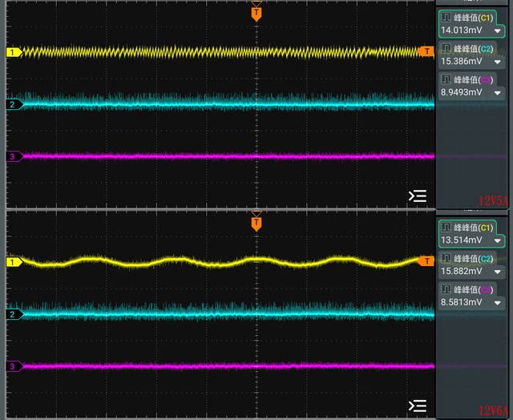Click orange trigger level marker right of bottom waveform

[x=426, y=261]
